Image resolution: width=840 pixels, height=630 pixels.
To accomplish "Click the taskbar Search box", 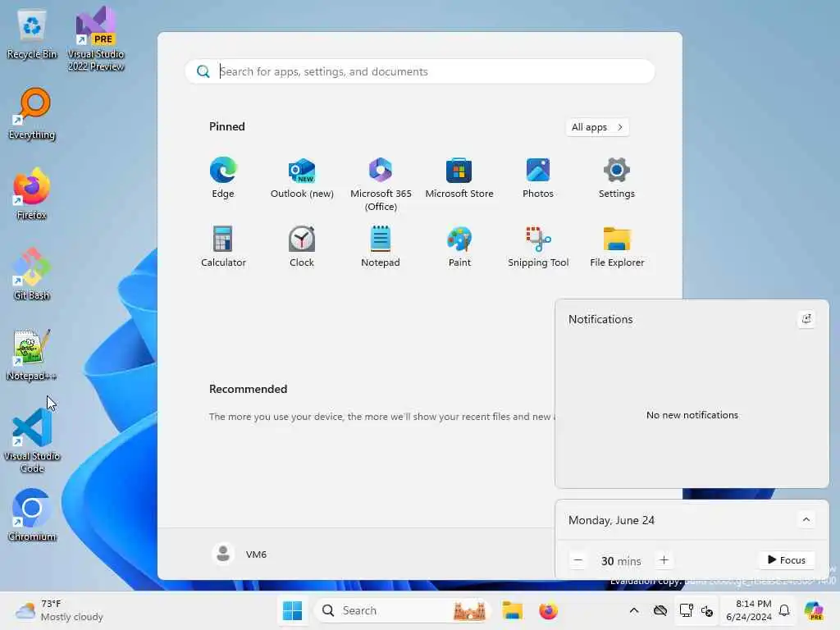I will tap(404, 610).
